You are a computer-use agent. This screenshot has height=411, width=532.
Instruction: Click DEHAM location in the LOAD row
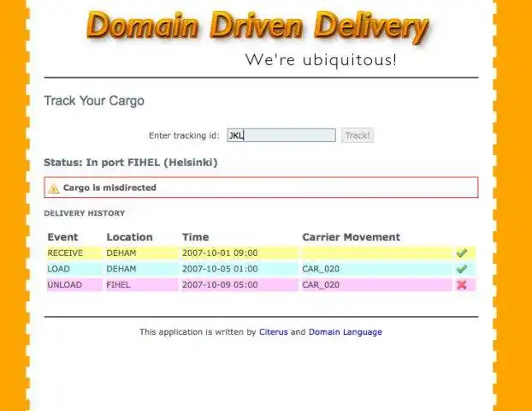pos(121,269)
